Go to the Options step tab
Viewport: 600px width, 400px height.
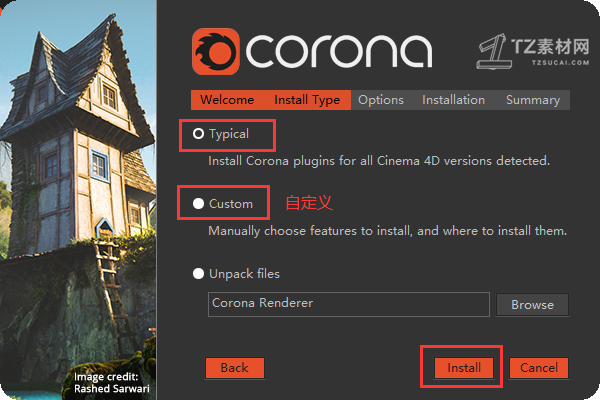tap(381, 100)
